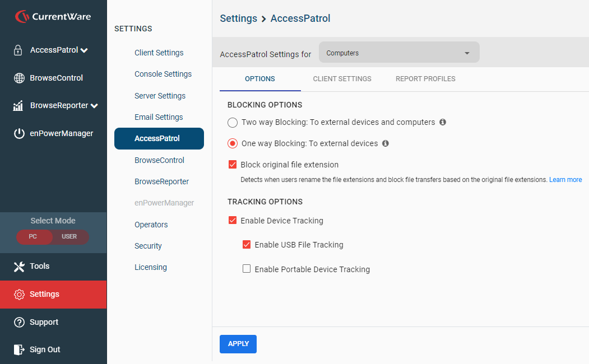Click info icon beside Two way Blocking
Screen dimensions: 589x364
[x=443, y=122]
